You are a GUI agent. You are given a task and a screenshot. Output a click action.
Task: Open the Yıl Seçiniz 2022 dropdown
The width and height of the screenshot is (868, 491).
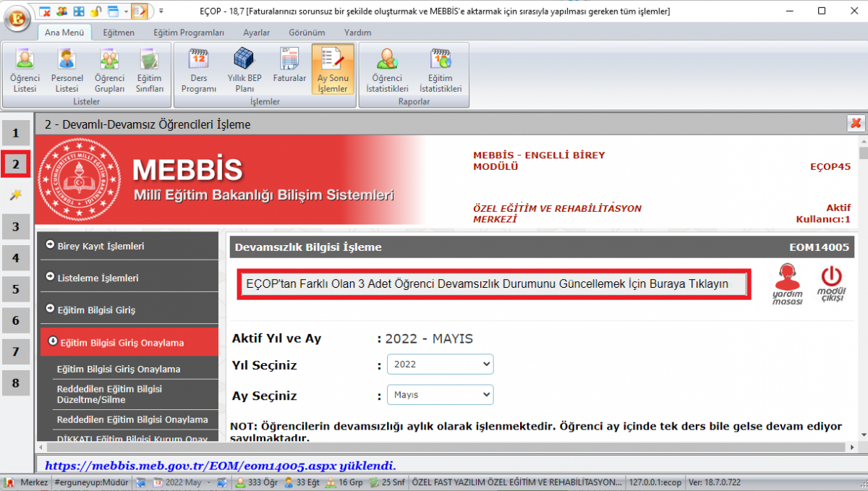(441, 364)
